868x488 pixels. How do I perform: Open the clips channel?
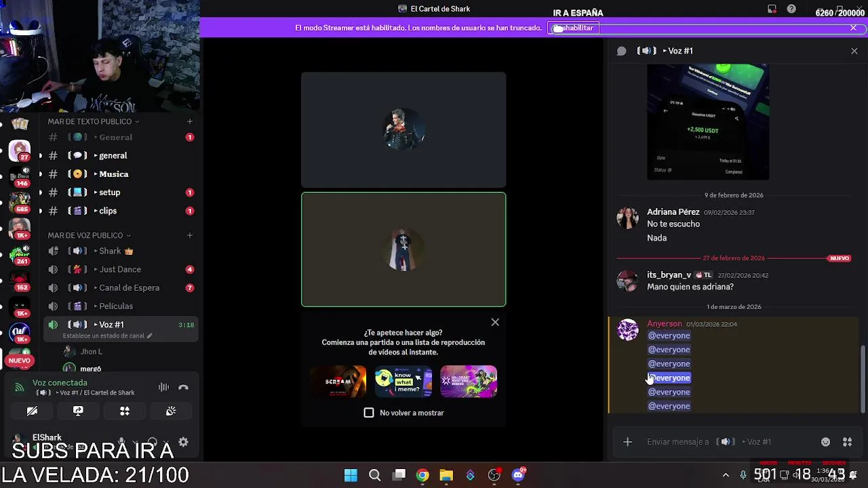[121, 210]
